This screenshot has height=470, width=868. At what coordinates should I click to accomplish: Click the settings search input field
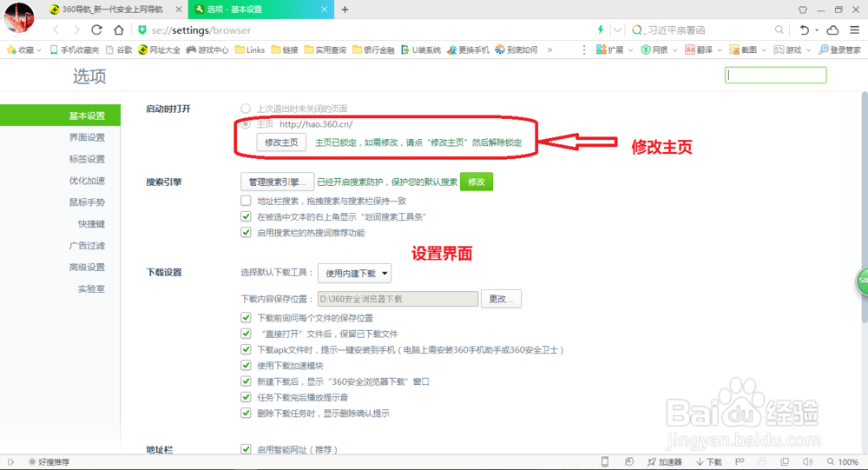(x=775, y=75)
